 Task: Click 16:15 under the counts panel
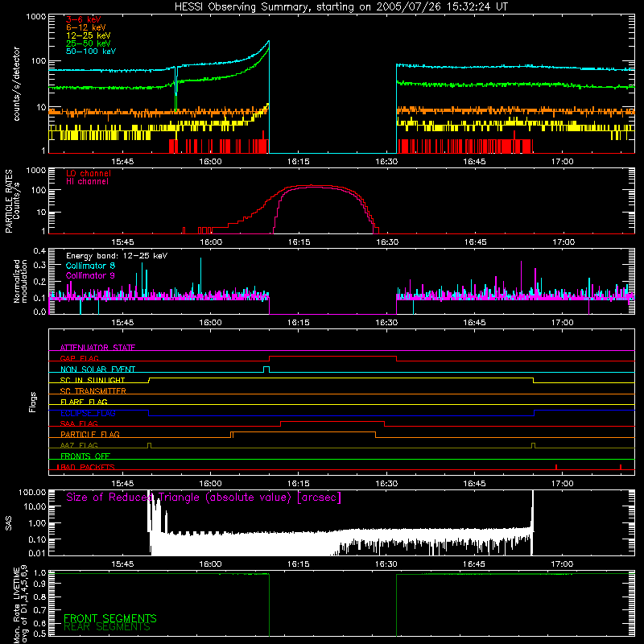pyautogui.click(x=298, y=162)
